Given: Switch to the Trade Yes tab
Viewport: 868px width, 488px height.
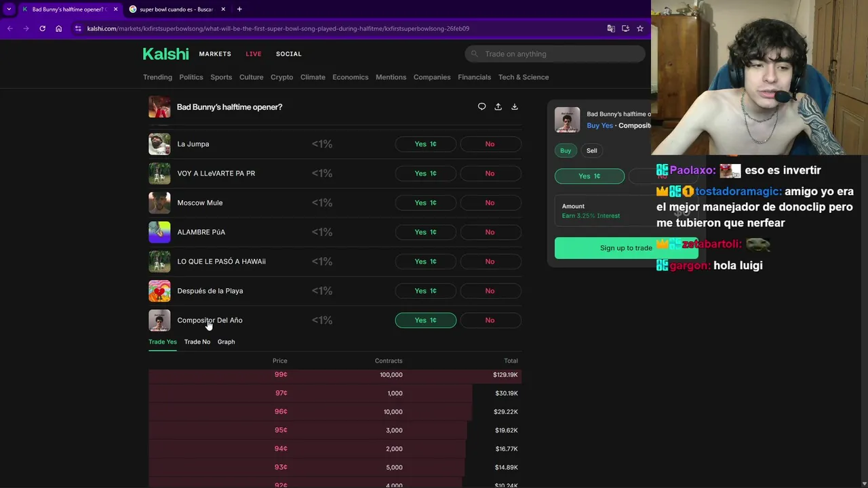Looking at the screenshot, I should click(x=163, y=342).
